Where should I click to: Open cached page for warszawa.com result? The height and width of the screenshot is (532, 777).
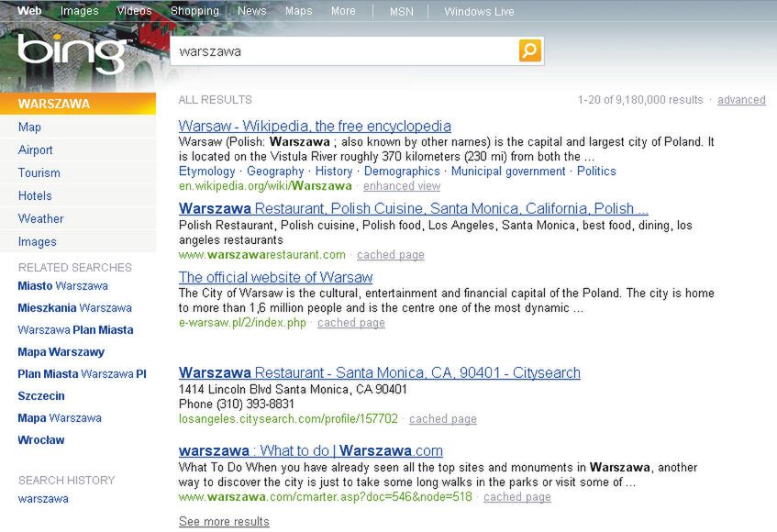pos(517,497)
